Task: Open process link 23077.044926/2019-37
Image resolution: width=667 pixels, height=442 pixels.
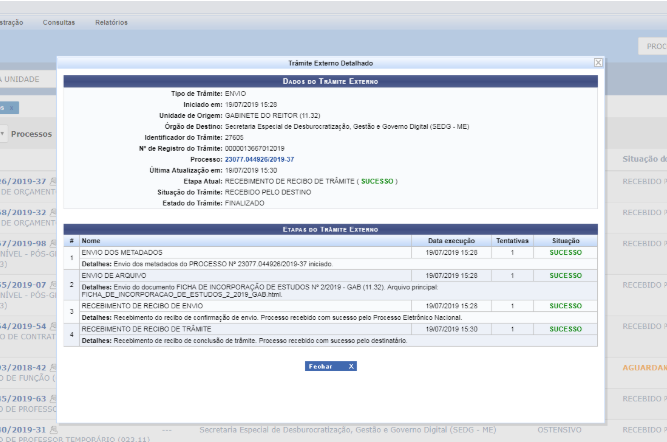Action: [259, 160]
